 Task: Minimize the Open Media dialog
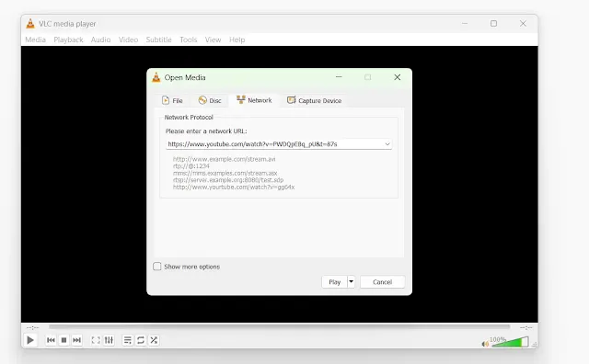tap(339, 77)
